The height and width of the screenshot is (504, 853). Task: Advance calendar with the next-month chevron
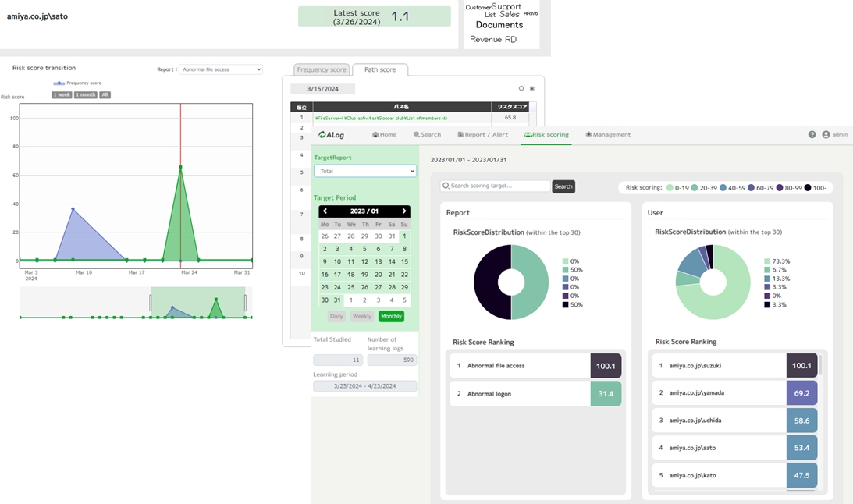(403, 211)
